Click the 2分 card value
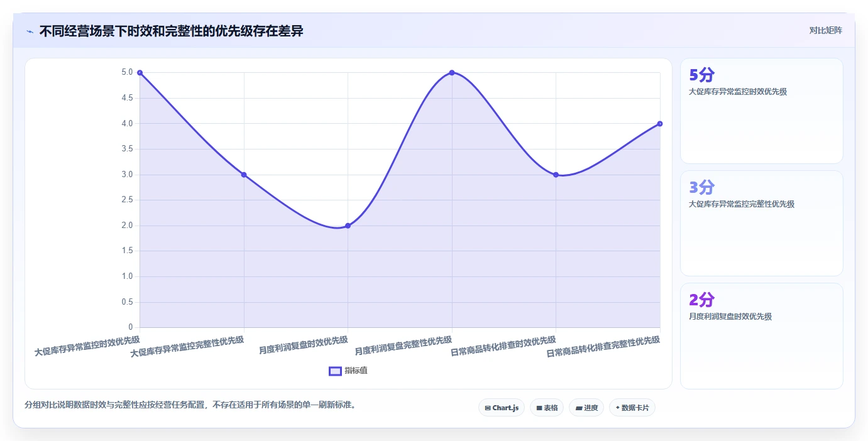The image size is (868, 441). click(701, 300)
